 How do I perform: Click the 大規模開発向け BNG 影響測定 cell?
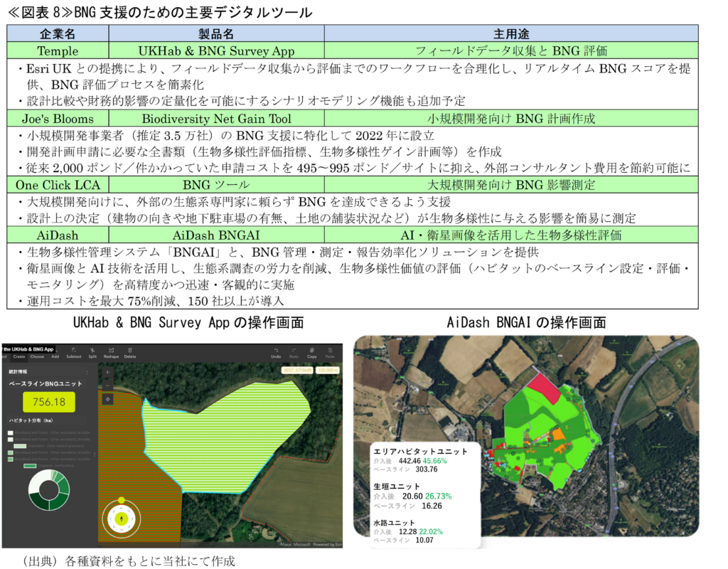click(x=511, y=185)
